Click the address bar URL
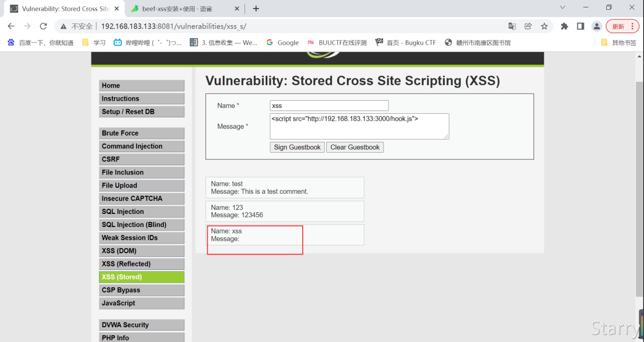The image size is (644, 342). click(x=173, y=26)
